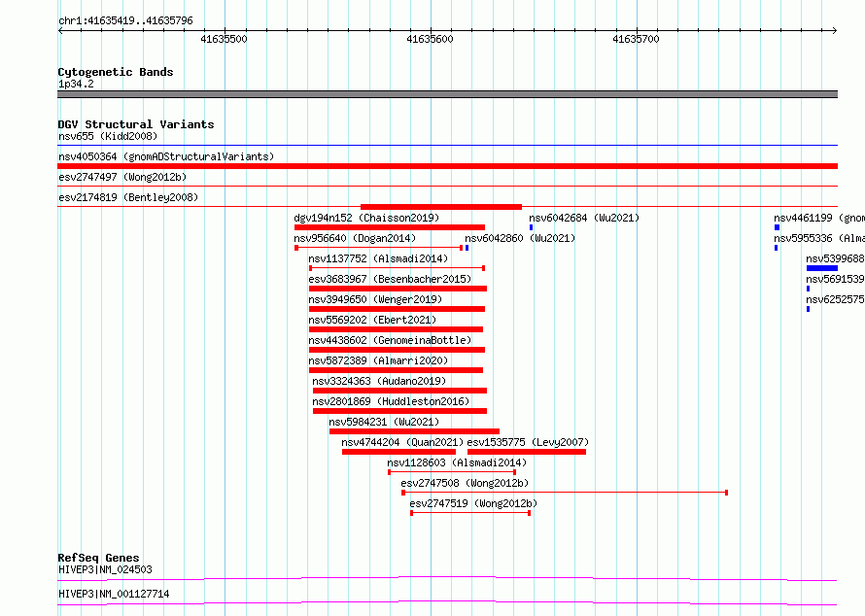
Task: Open variant nsv4050364 (gnomADStructuralVariants)
Action: (166, 156)
